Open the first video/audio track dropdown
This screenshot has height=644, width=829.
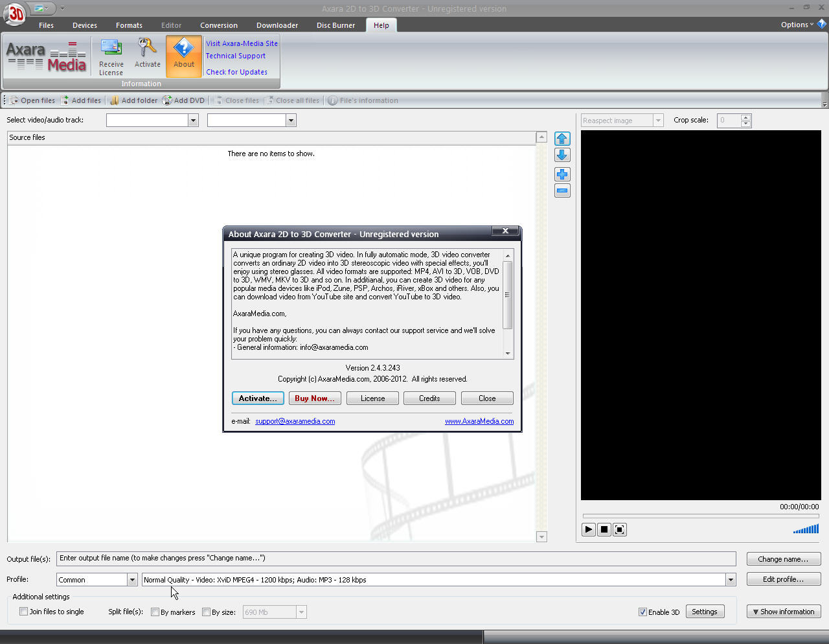[193, 121]
